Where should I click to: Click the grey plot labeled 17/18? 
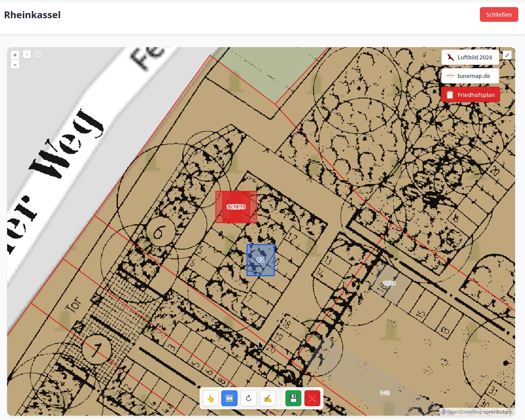tap(390, 283)
